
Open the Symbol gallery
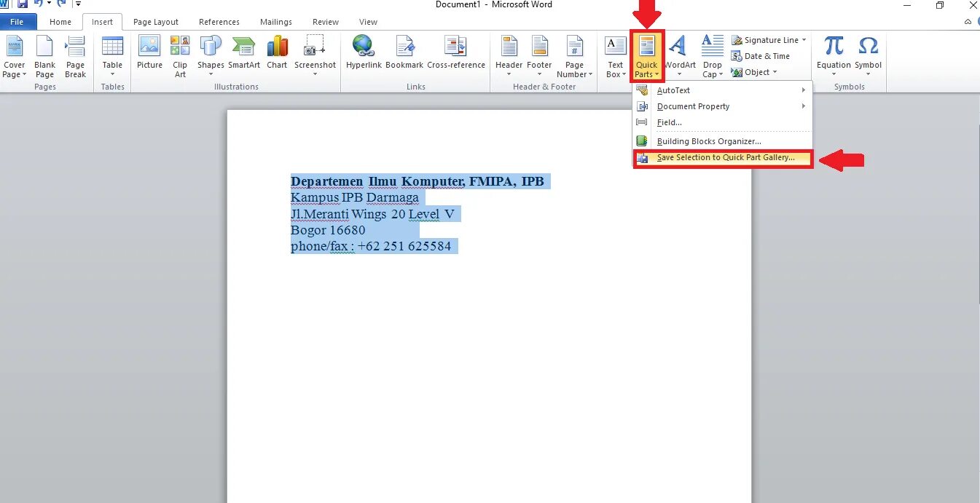[x=868, y=57]
